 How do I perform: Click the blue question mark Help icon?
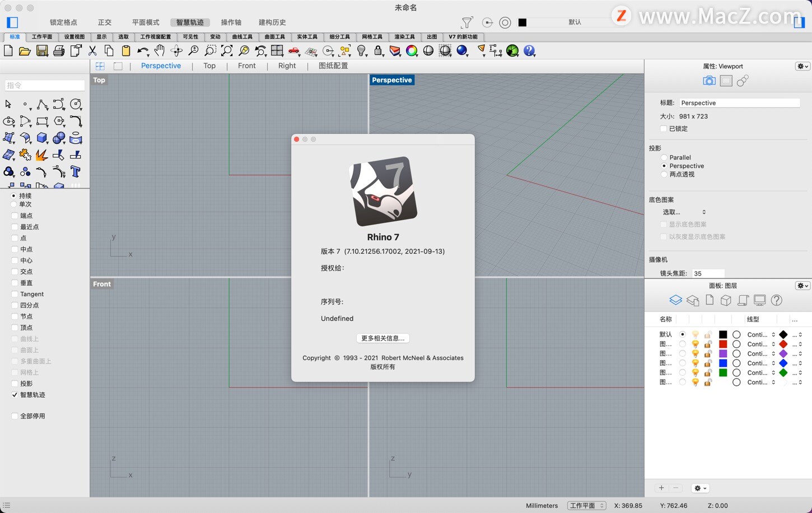pos(529,51)
